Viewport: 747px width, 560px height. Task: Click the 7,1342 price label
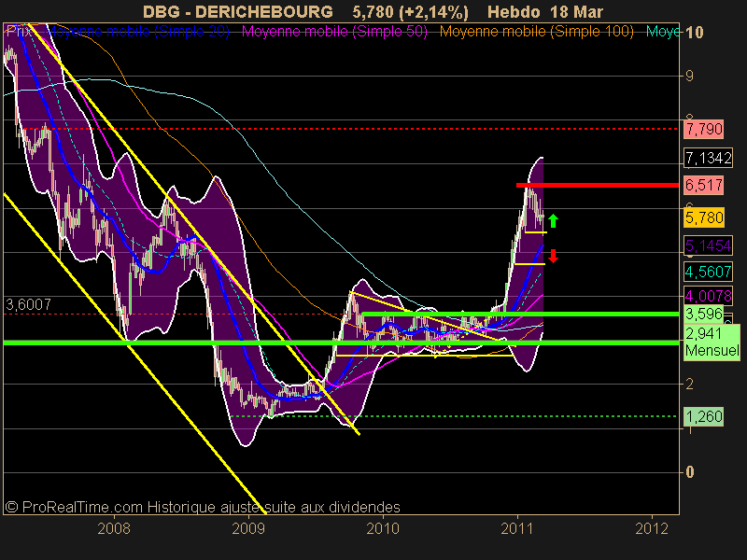pyautogui.click(x=709, y=158)
